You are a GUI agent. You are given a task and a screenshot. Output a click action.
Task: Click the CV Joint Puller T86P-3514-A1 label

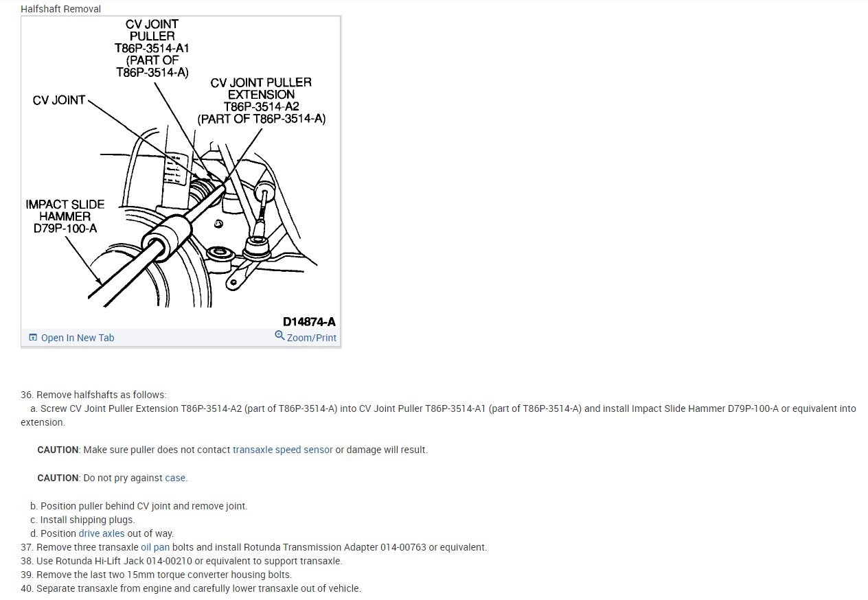152,48
